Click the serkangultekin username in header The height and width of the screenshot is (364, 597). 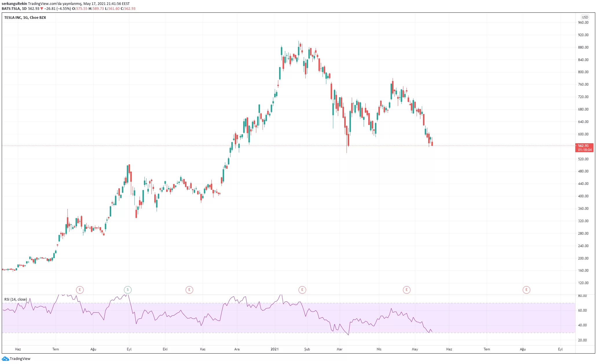pos(14,4)
